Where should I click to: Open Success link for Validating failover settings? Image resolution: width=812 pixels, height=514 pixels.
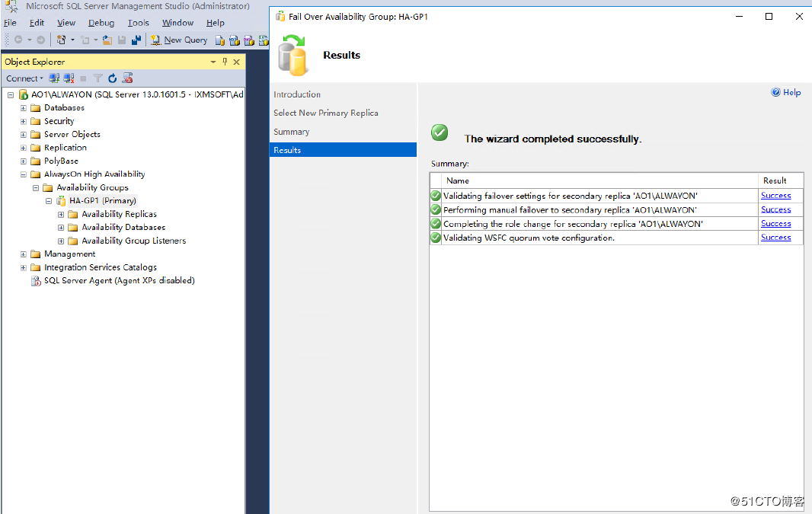click(775, 196)
